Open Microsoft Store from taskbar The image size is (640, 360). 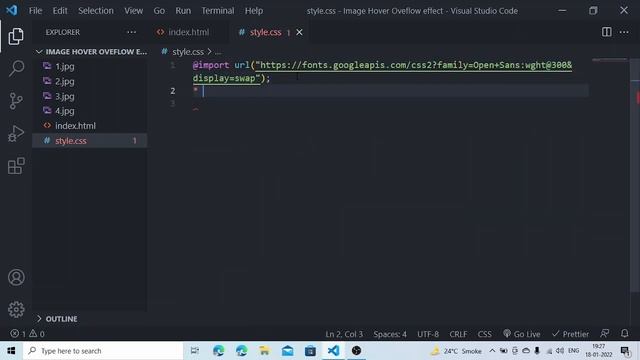pos(310,351)
